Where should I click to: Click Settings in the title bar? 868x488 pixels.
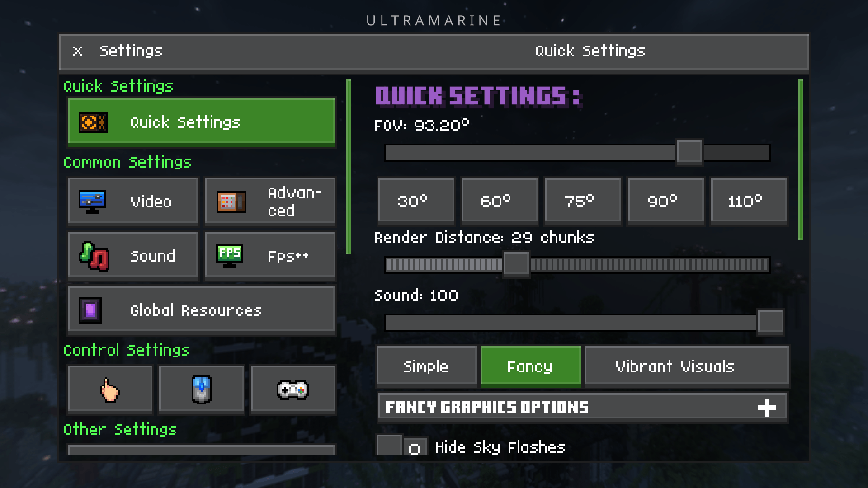[x=131, y=51]
